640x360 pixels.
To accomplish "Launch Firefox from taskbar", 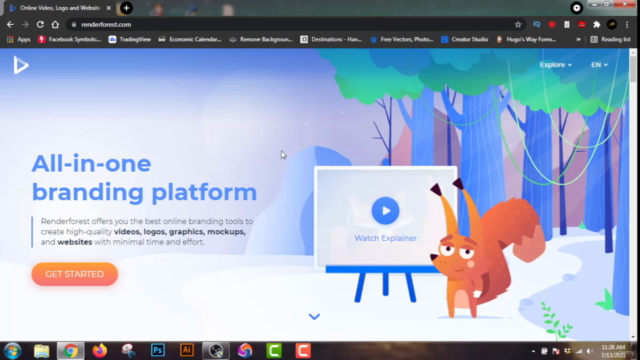I will click(100, 351).
